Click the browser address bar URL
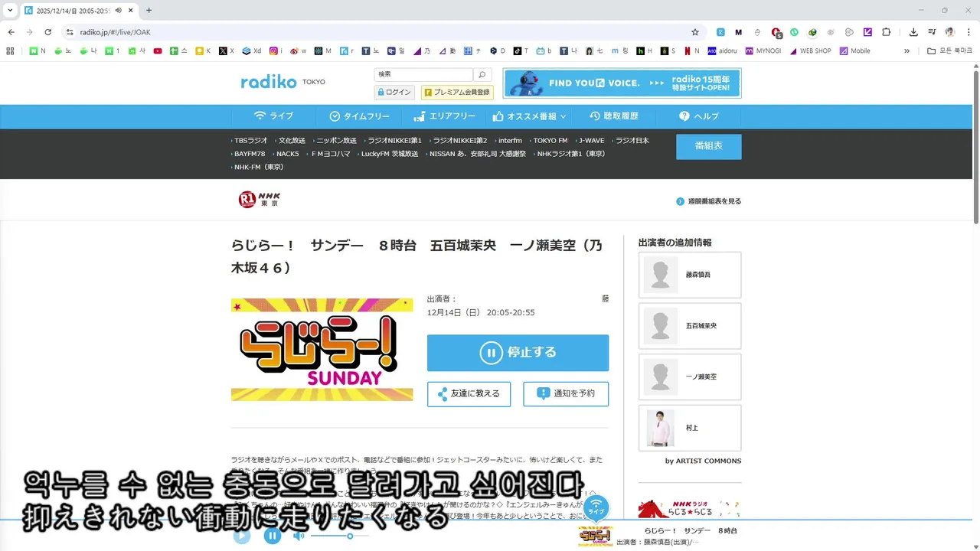 (x=115, y=32)
